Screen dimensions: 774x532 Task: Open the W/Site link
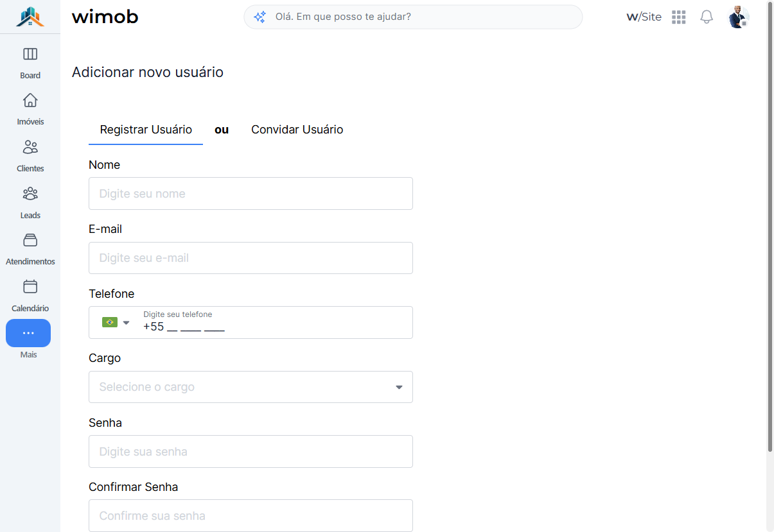(644, 17)
